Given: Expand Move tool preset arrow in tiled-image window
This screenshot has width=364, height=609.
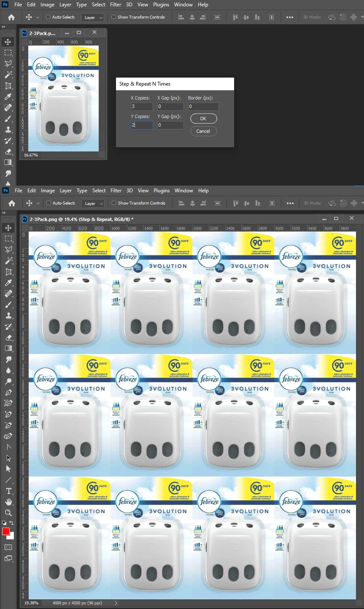Looking at the screenshot, I should coord(38,203).
